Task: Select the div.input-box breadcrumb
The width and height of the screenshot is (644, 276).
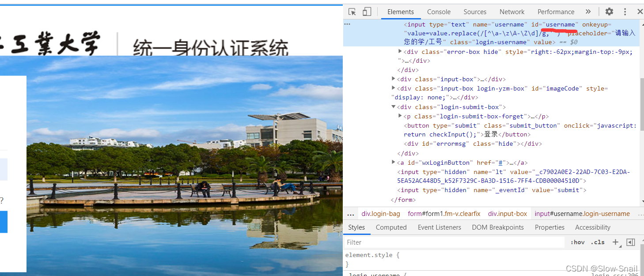Action: [508, 214]
